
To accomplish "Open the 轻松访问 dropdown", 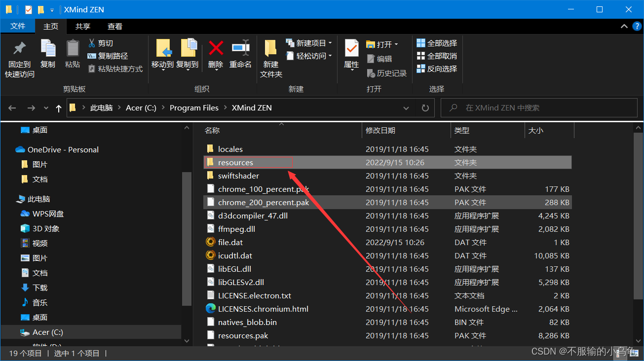I will tap(309, 56).
